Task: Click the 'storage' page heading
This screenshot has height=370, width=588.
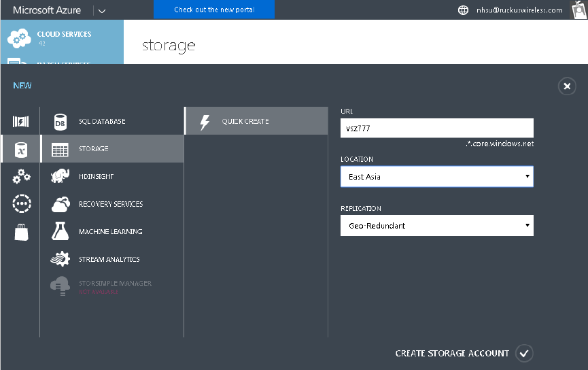Action: [169, 46]
